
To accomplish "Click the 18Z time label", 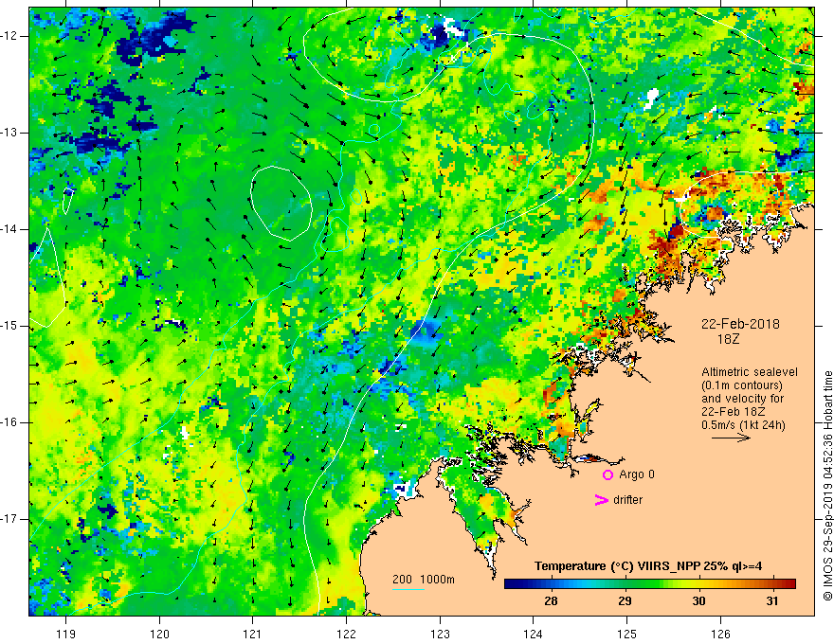I will point(728,340).
